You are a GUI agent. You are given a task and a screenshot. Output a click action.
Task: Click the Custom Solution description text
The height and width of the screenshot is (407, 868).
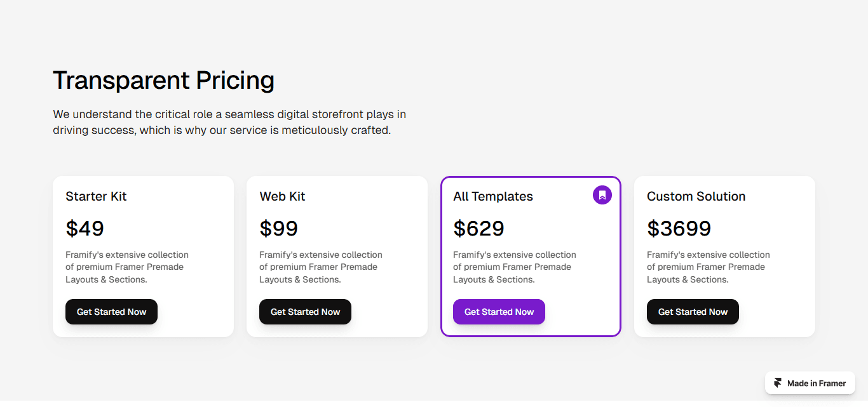[x=709, y=267]
